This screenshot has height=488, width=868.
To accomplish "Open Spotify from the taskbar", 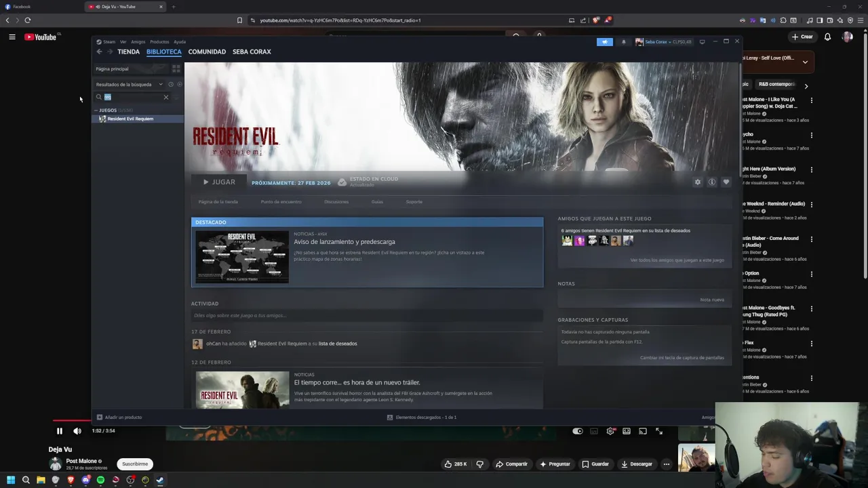I will [100, 480].
